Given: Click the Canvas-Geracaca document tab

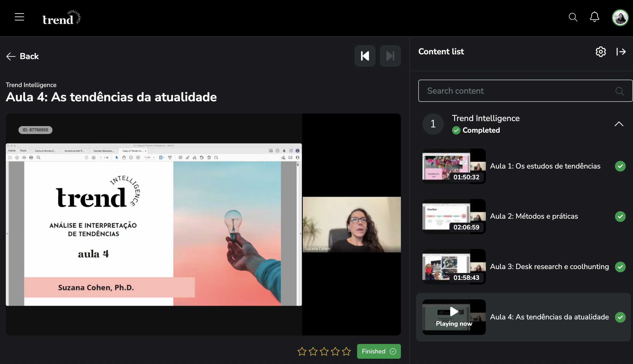Looking at the screenshot, I should pos(104,151).
